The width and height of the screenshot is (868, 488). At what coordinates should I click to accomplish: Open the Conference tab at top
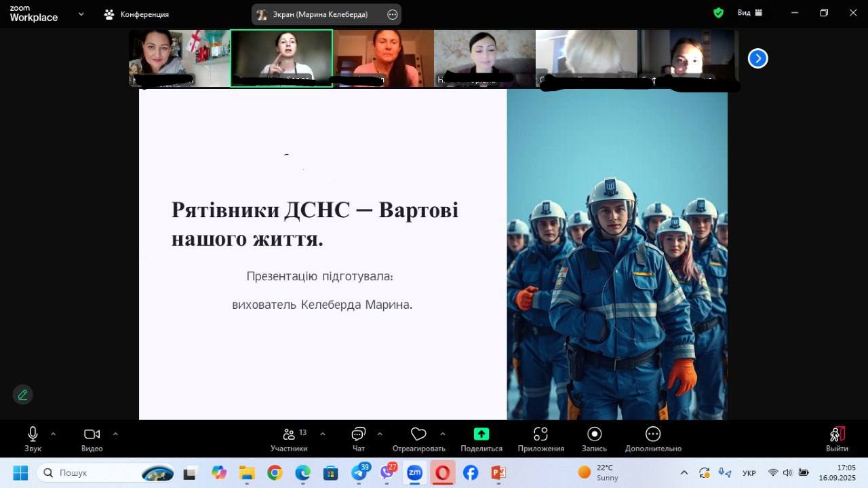pyautogui.click(x=136, y=14)
